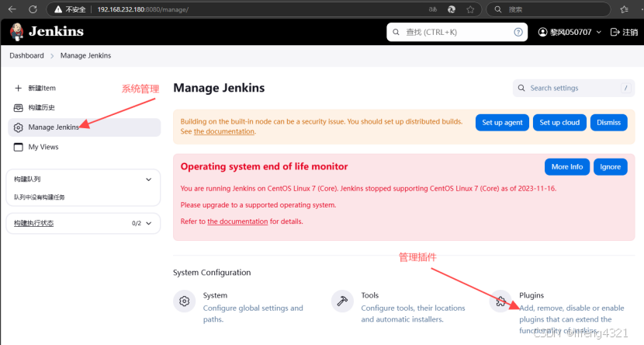Click the 黎风050707 username

point(571,32)
